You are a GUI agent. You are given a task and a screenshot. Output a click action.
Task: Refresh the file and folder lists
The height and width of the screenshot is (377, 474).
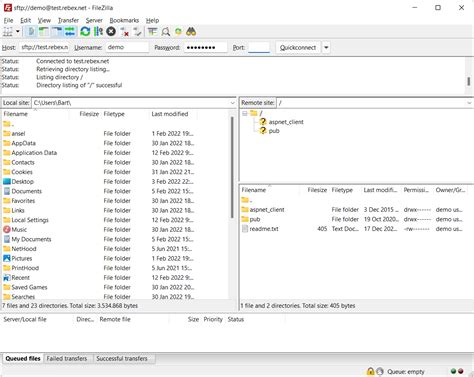(x=85, y=32)
